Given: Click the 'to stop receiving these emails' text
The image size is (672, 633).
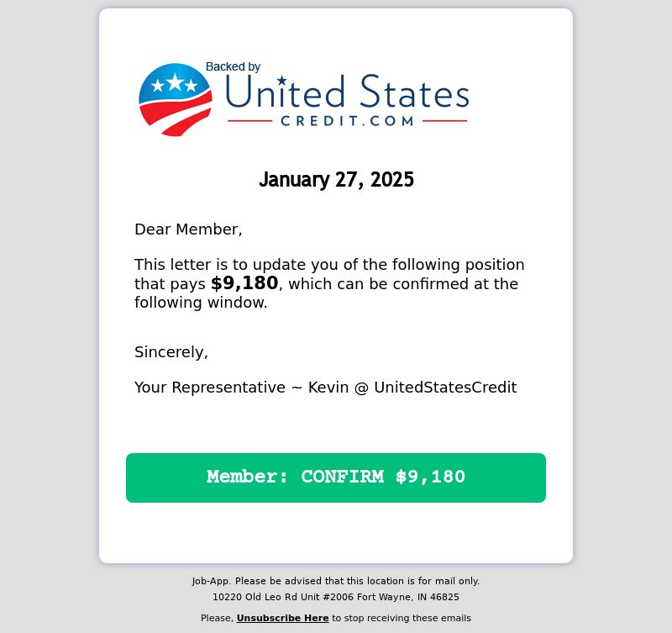Looking at the screenshot, I should (402, 618).
